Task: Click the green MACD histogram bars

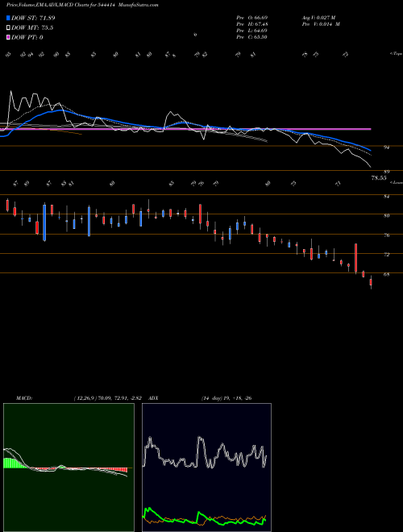Action: point(15,463)
